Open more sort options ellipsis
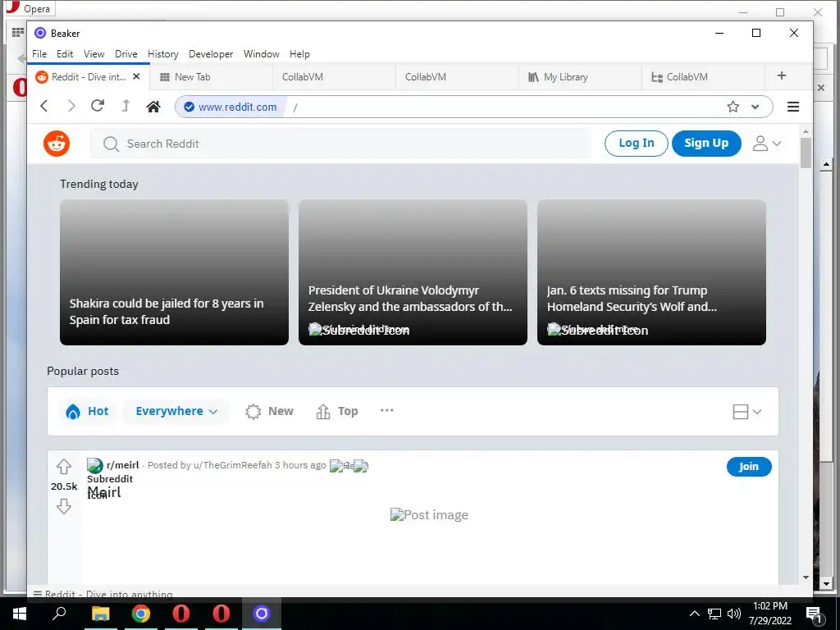The height and width of the screenshot is (630, 840). pos(387,410)
